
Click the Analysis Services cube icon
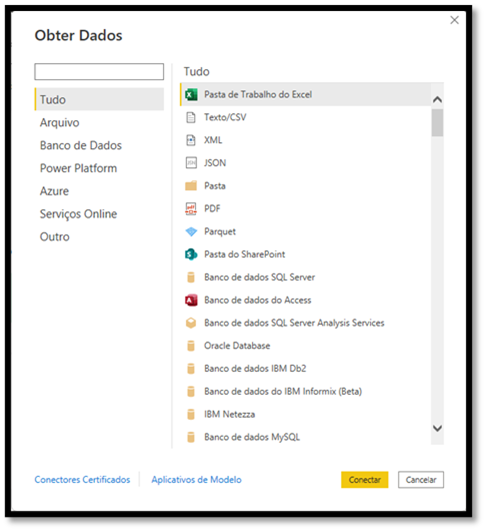coord(191,323)
